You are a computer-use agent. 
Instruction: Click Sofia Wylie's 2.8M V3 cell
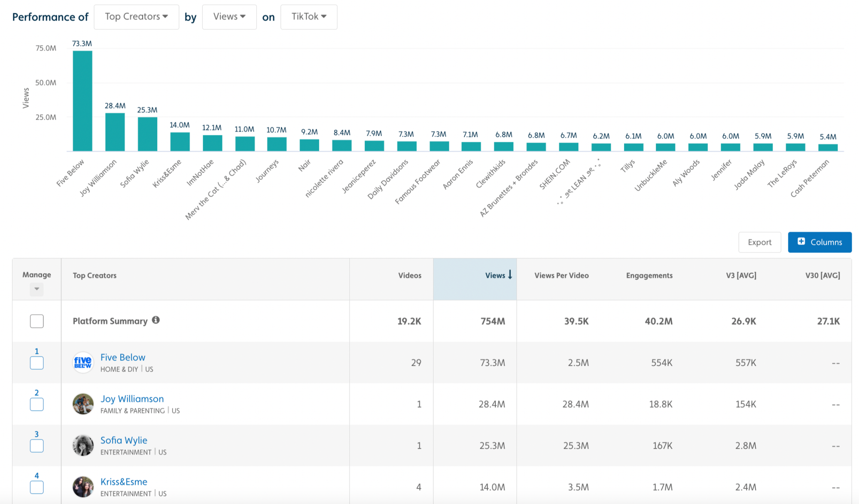point(746,446)
